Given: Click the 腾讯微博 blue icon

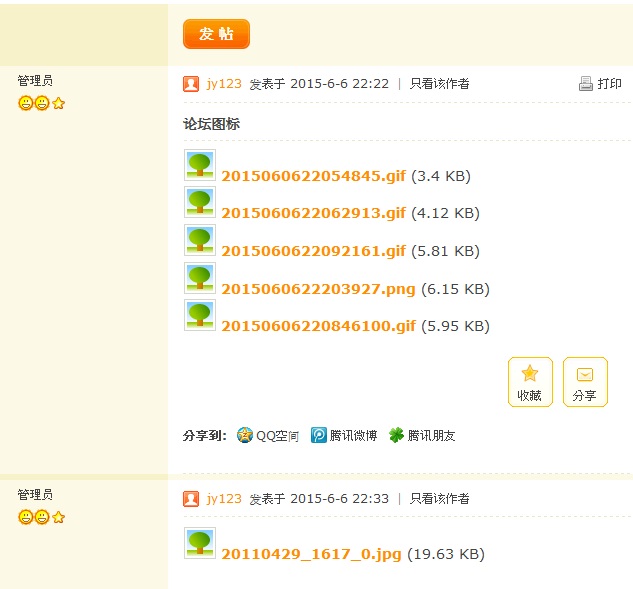Looking at the screenshot, I should click(x=319, y=435).
